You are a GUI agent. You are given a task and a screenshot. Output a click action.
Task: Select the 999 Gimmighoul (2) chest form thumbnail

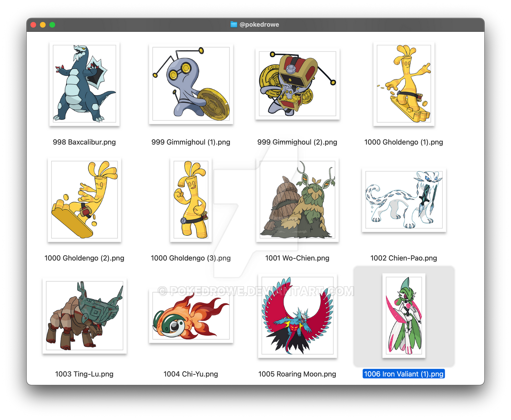(297, 84)
